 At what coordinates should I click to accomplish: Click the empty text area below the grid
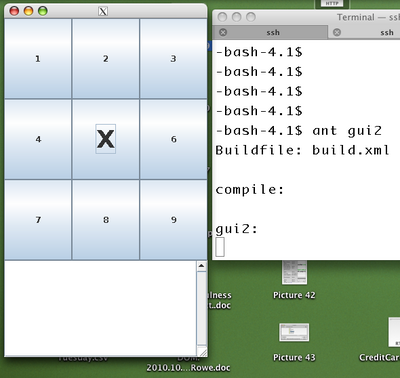click(100, 308)
